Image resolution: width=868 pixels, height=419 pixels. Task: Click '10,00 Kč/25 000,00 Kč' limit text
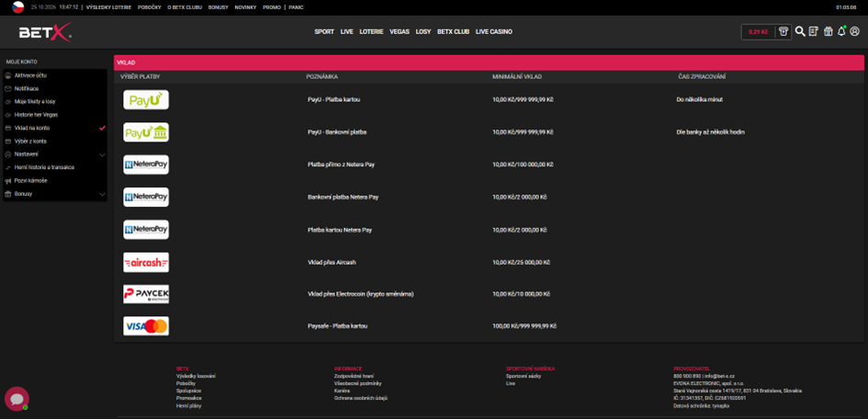[x=521, y=263]
